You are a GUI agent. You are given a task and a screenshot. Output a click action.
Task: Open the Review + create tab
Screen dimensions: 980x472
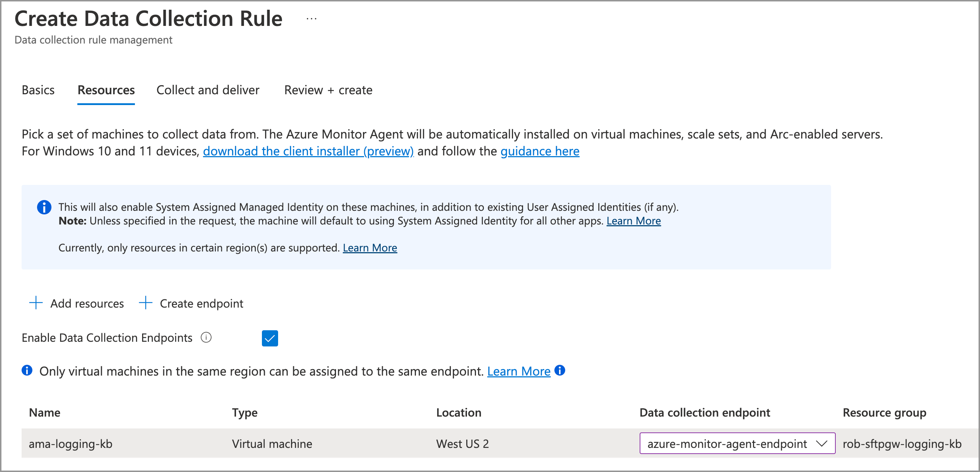click(x=328, y=90)
